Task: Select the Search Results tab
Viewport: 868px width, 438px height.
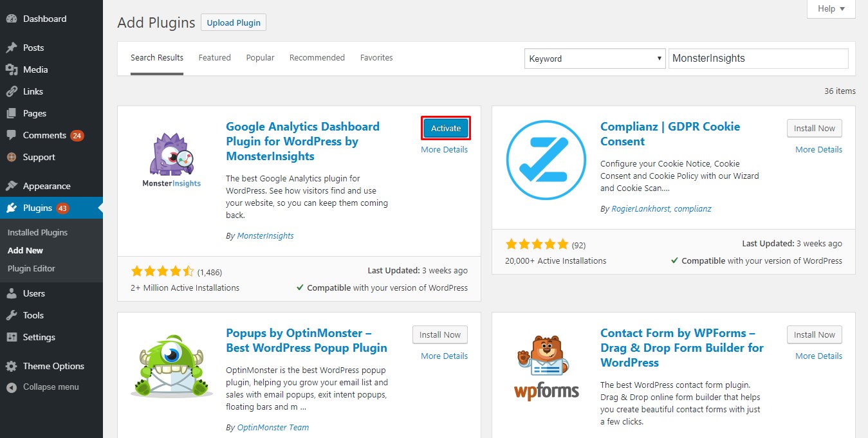Action: click(157, 58)
